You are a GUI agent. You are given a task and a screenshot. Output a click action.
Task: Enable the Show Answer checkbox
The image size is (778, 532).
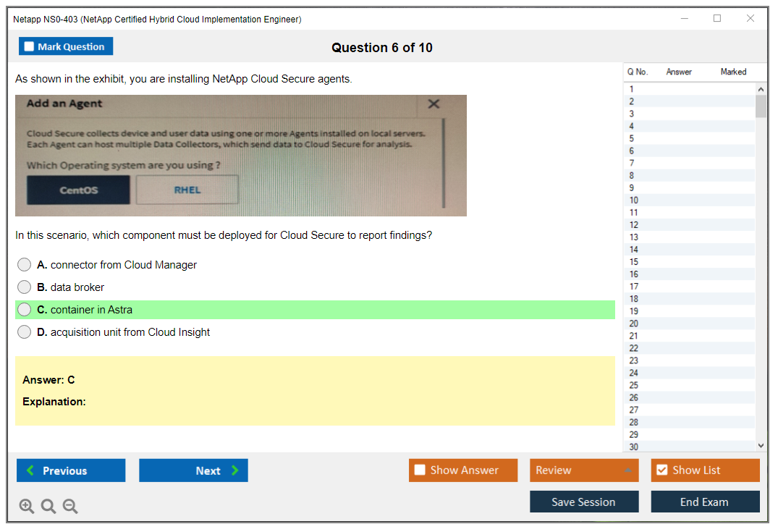[420, 470]
